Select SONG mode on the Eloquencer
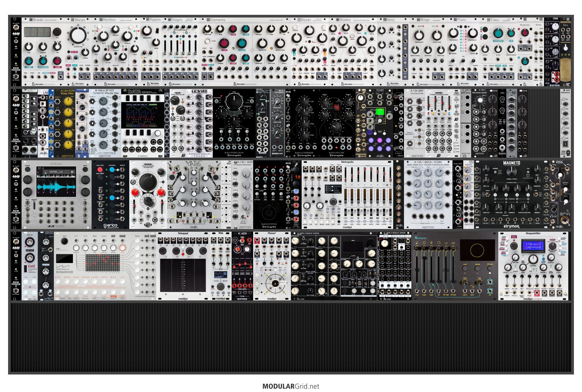The image size is (582, 392). click(69, 299)
